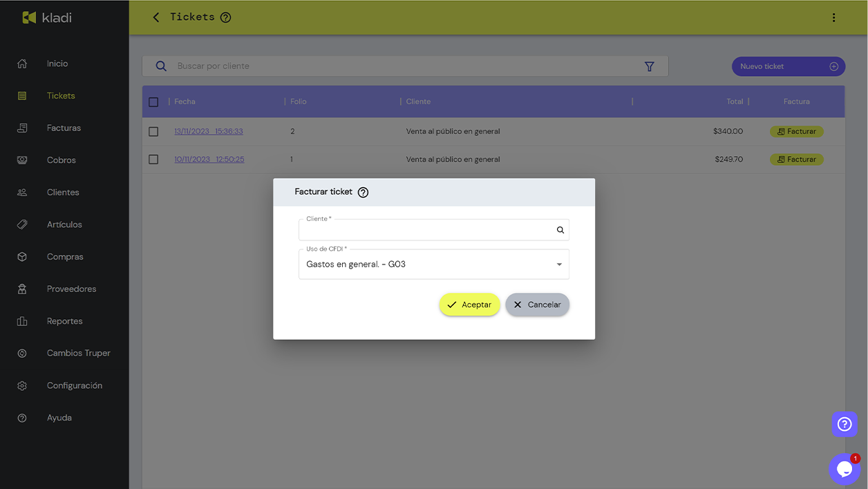Screen dimensions: 868x489
Task: Open the filter options for tickets
Action: tap(649, 66)
